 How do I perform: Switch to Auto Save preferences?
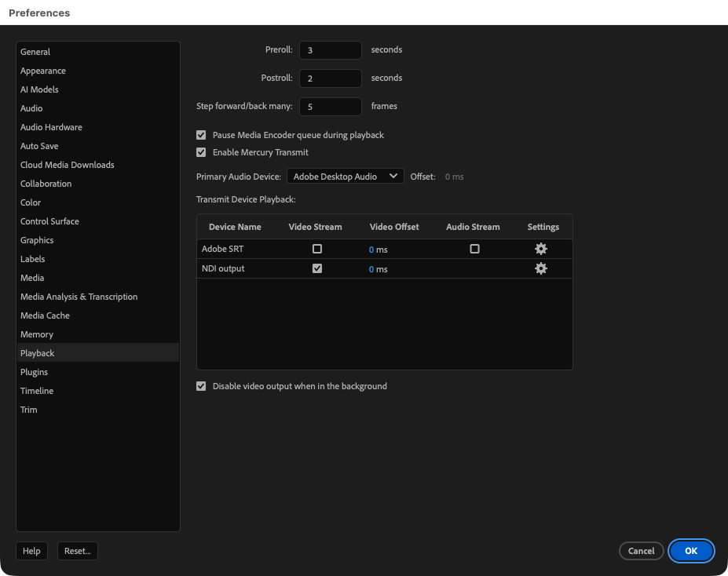click(x=98, y=146)
